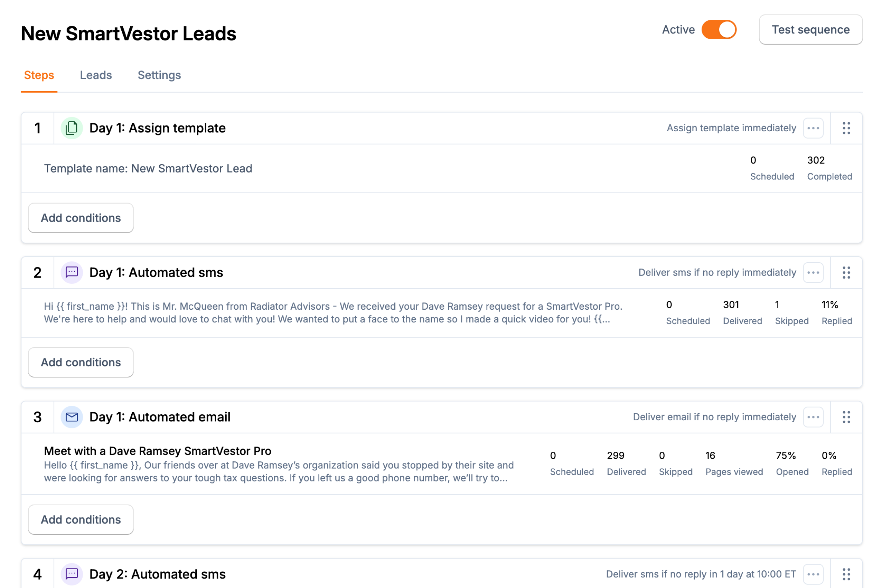Image resolution: width=882 pixels, height=588 pixels.
Task: Click the purple sms icon in step 2
Action: click(72, 273)
